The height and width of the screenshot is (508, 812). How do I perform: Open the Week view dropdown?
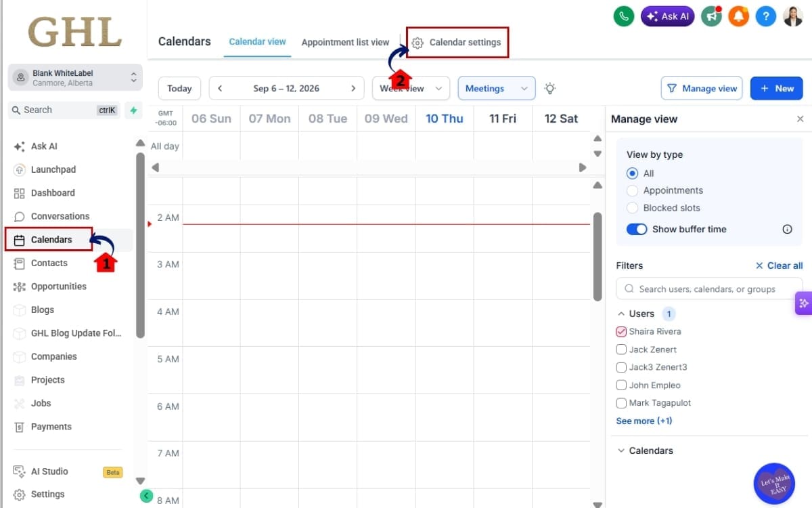(x=411, y=88)
